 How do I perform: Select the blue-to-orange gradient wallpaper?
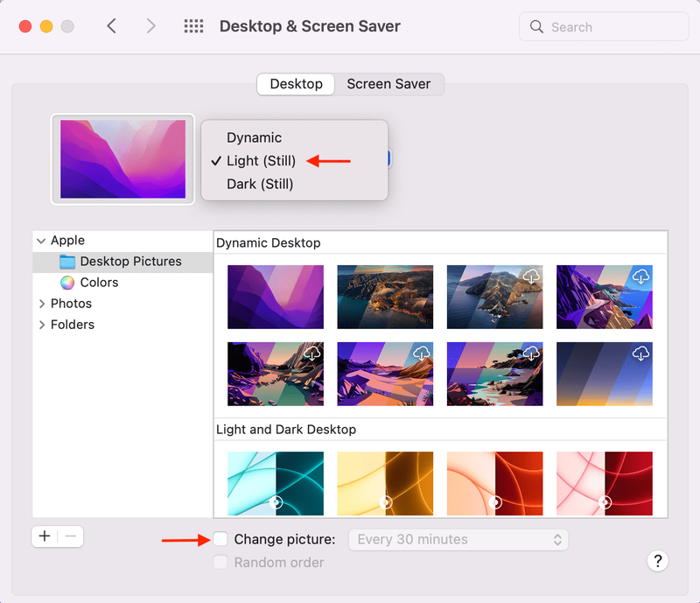click(x=604, y=374)
